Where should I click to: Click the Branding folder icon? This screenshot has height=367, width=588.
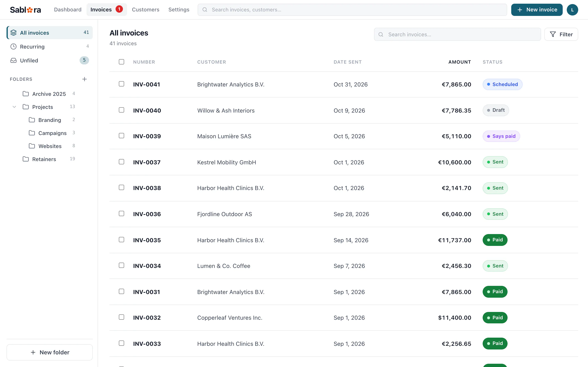click(x=32, y=120)
